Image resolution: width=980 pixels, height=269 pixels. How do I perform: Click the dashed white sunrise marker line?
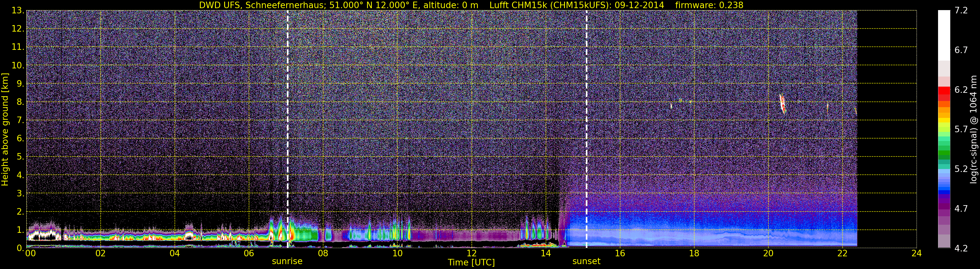tap(287, 129)
